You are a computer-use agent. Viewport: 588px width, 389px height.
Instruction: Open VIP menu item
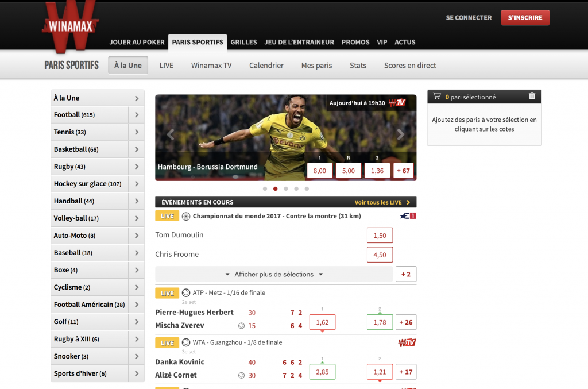[382, 42]
